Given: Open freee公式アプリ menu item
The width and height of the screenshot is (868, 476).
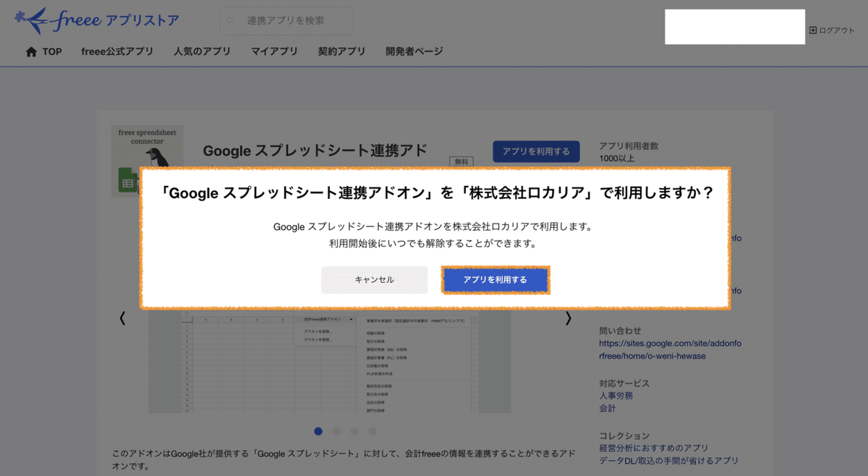Looking at the screenshot, I should tap(117, 52).
